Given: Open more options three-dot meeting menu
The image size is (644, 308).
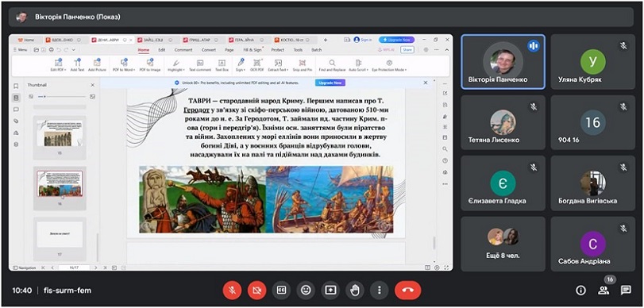Looking at the screenshot, I should (379, 291).
